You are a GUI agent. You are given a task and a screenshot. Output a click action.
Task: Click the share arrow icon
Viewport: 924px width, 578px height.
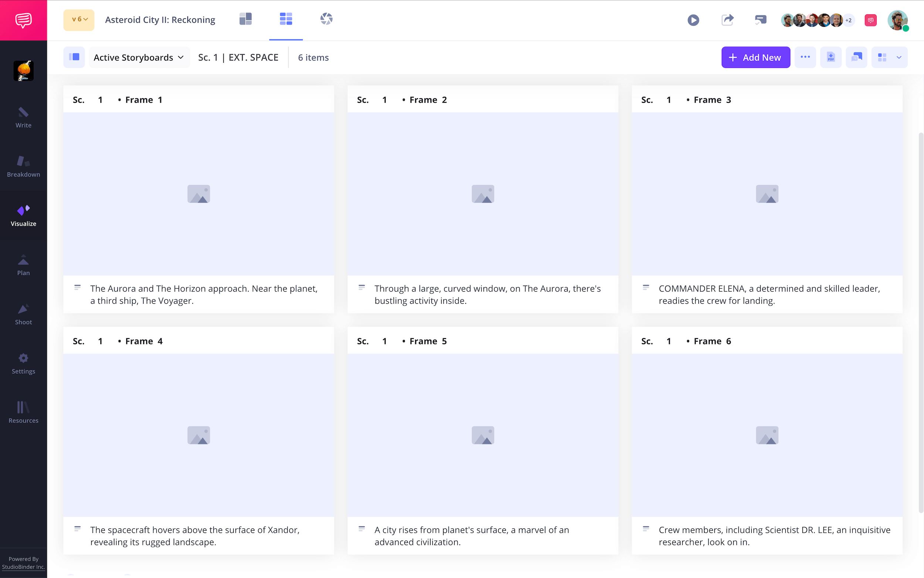click(x=727, y=20)
